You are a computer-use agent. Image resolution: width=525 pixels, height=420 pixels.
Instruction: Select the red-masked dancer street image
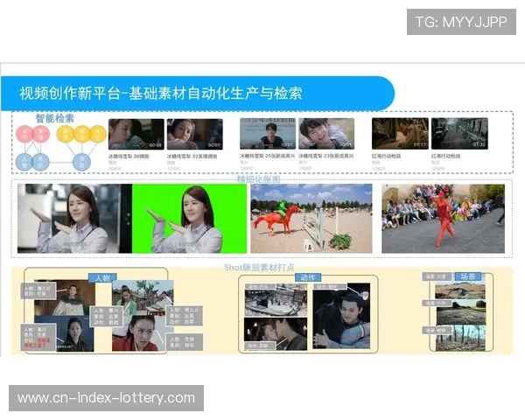click(443, 219)
